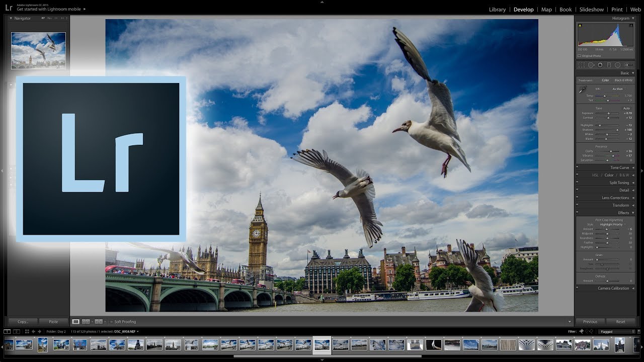Screen dimensions: 644x362
Task: Toggle Effects panel switch
Action: [x=577, y=213]
